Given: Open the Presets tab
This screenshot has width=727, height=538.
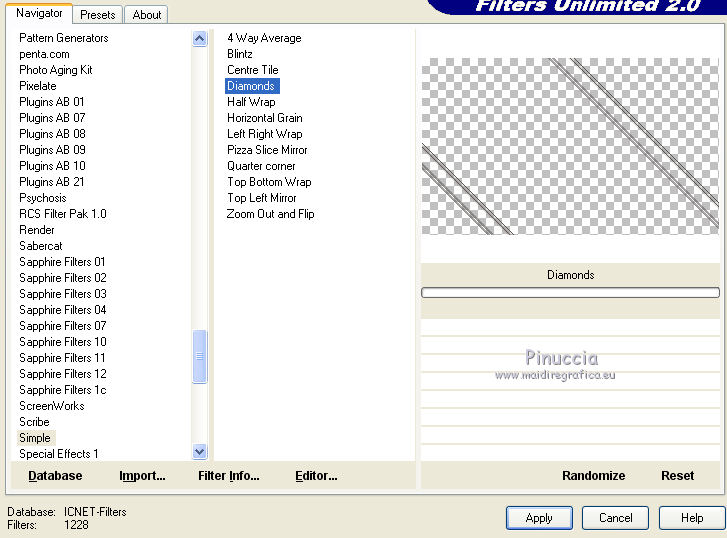Looking at the screenshot, I should point(97,14).
